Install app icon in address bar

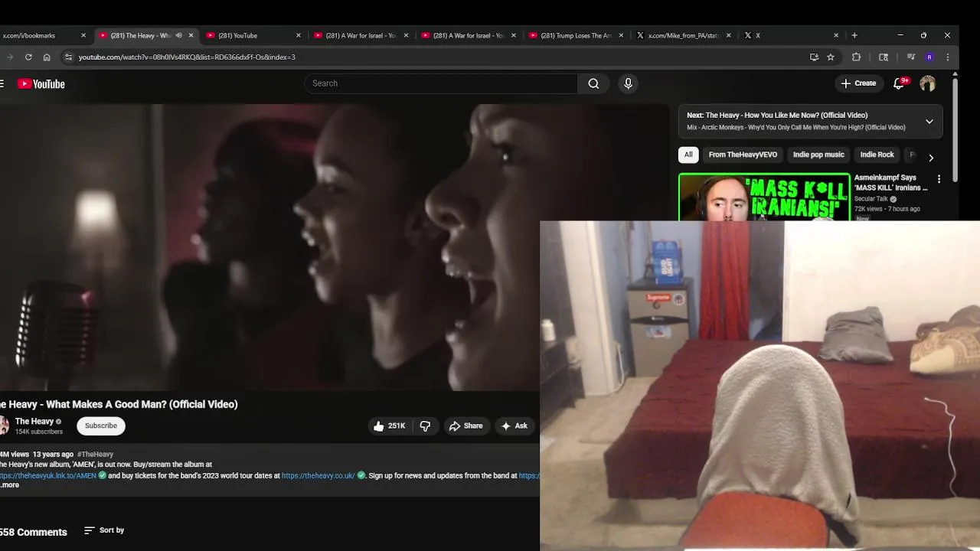814,57
